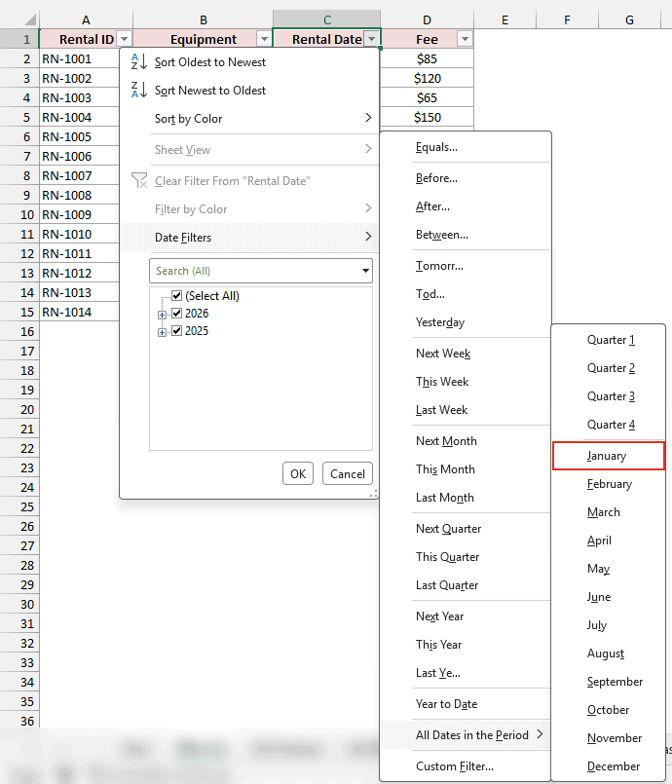Select the Last Month filter
Screen dimensions: 672x784
pyautogui.click(x=466, y=497)
